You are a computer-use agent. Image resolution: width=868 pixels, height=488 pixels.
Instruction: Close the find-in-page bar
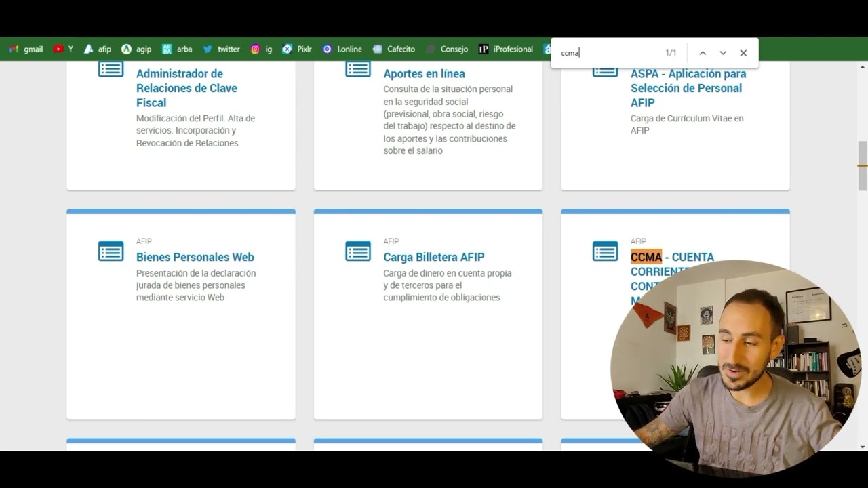(x=743, y=53)
